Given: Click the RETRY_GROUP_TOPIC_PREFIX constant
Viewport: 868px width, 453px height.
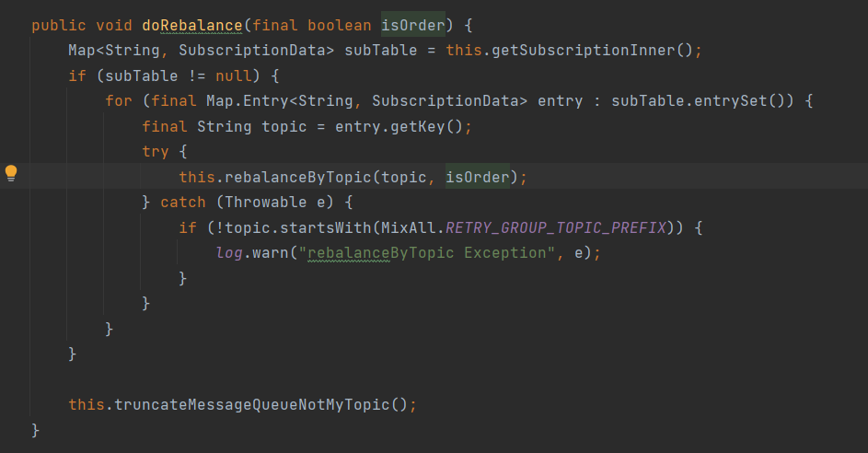Looking at the screenshot, I should tap(556, 227).
